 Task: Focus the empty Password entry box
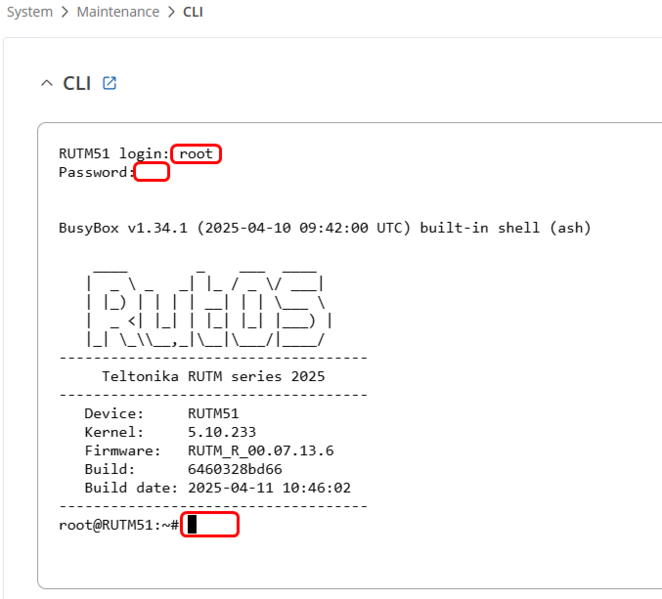[152, 172]
